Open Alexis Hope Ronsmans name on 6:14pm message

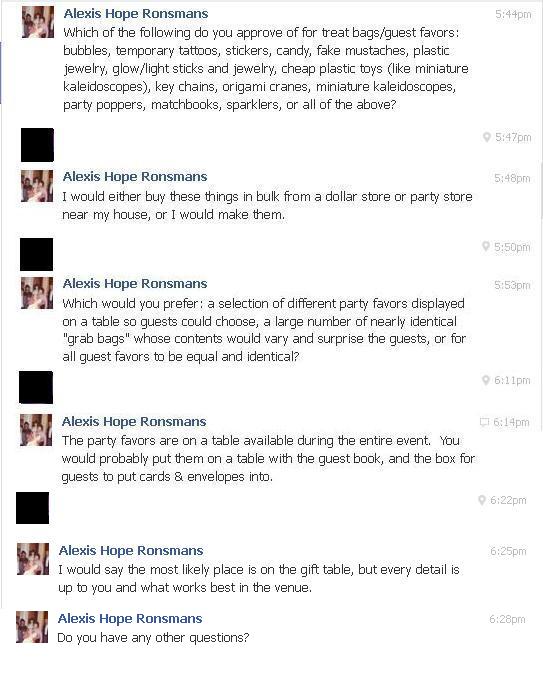click(134, 422)
